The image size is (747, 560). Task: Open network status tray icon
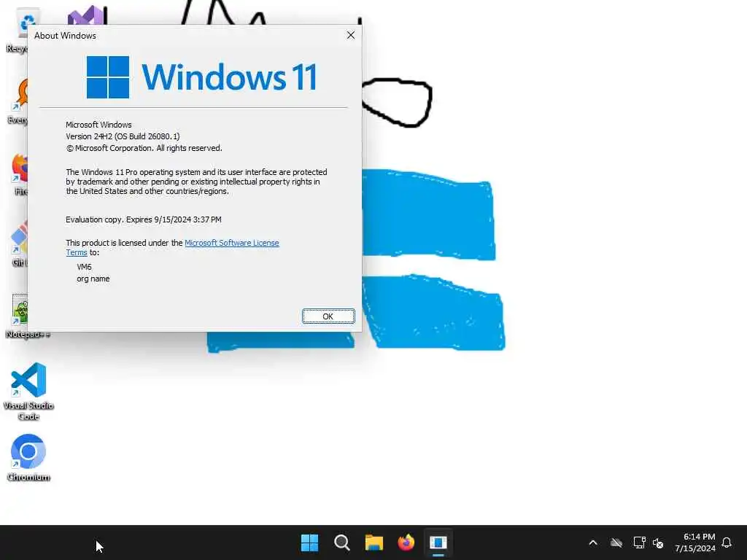click(x=639, y=542)
